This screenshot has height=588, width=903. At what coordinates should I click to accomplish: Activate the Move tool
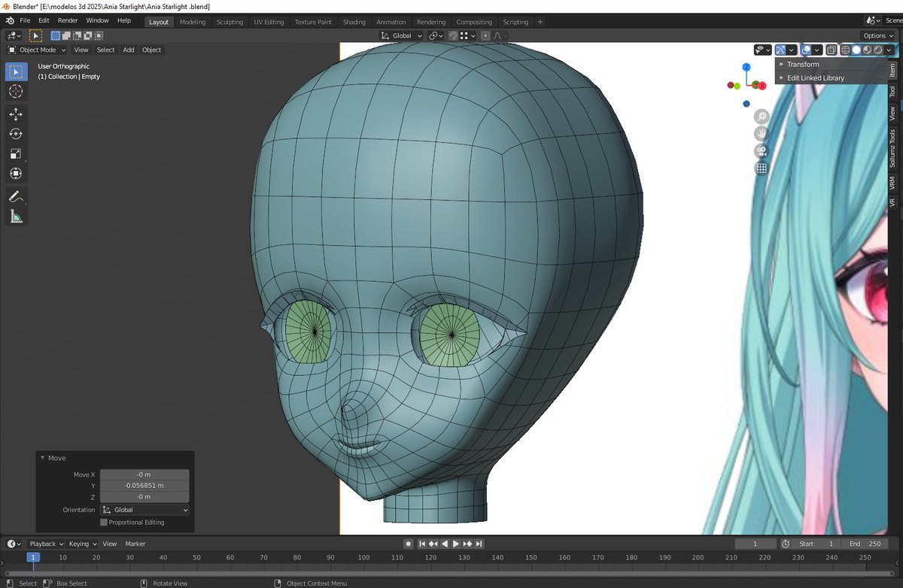coord(16,114)
